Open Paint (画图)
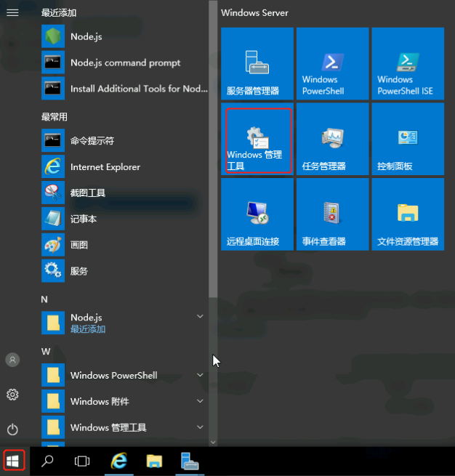The height and width of the screenshot is (476, 455). point(124,245)
